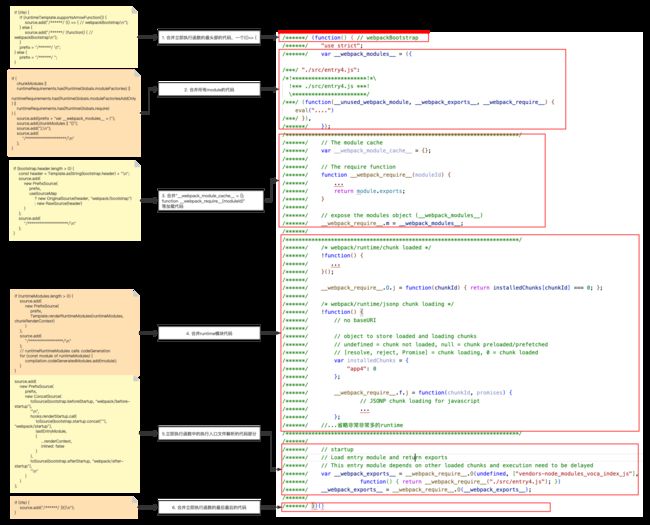This screenshot has height=525, width=650.
Task: Select the "// startup" comment line
Action: [337, 449]
